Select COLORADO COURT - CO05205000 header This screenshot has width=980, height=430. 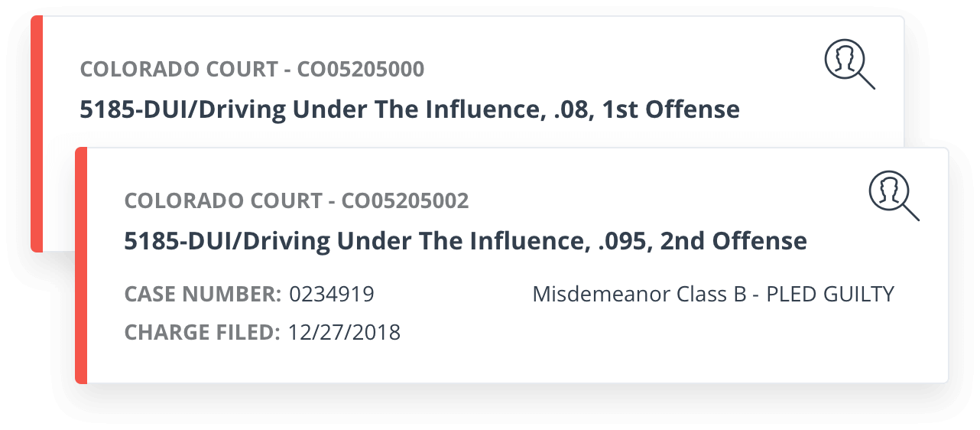(252, 70)
